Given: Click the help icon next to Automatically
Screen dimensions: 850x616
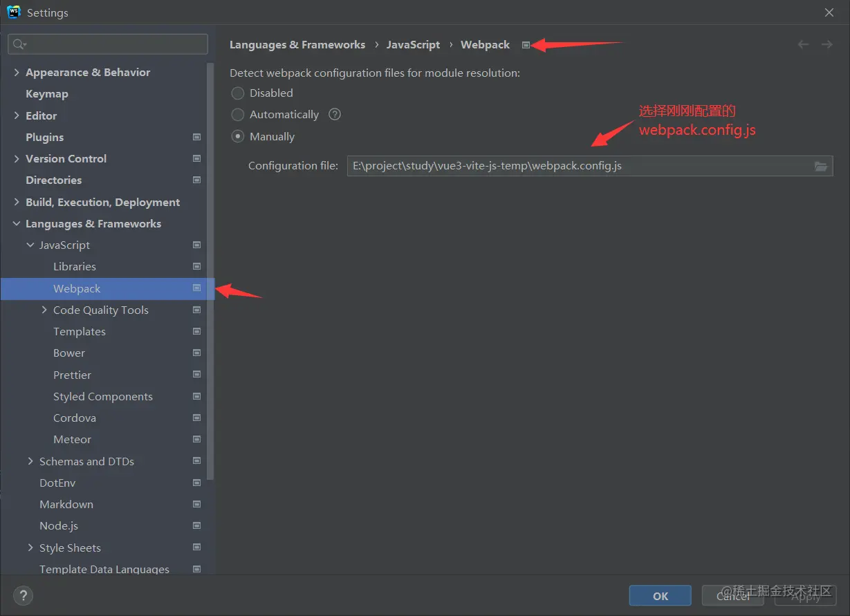Looking at the screenshot, I should [x=335, y=114].
